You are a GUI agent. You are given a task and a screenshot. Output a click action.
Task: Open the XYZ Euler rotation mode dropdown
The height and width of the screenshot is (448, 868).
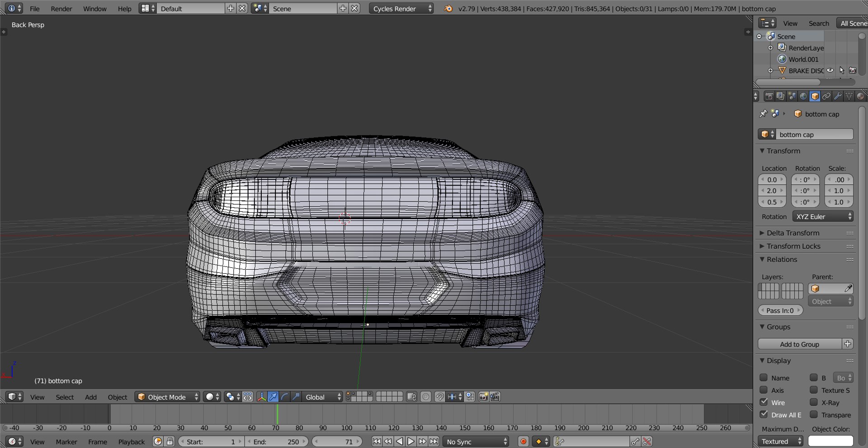click(823, 217)
